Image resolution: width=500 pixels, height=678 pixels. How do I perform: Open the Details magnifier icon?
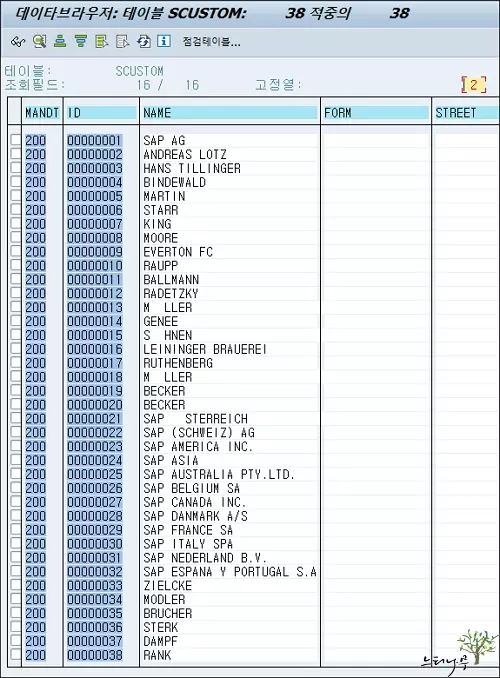39,42
